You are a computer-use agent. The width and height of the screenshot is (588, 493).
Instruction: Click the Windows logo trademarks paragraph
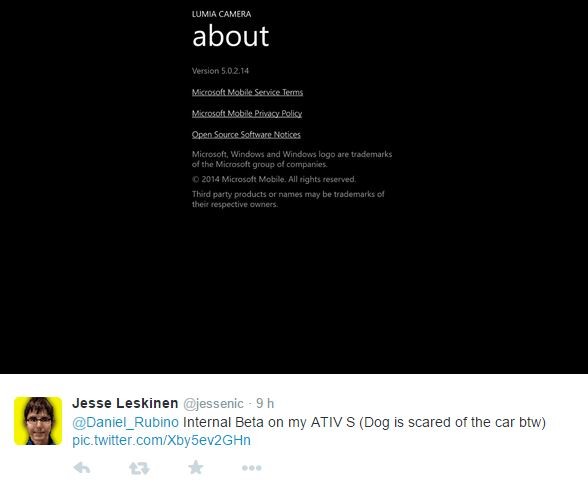click(x=292, y=159)
